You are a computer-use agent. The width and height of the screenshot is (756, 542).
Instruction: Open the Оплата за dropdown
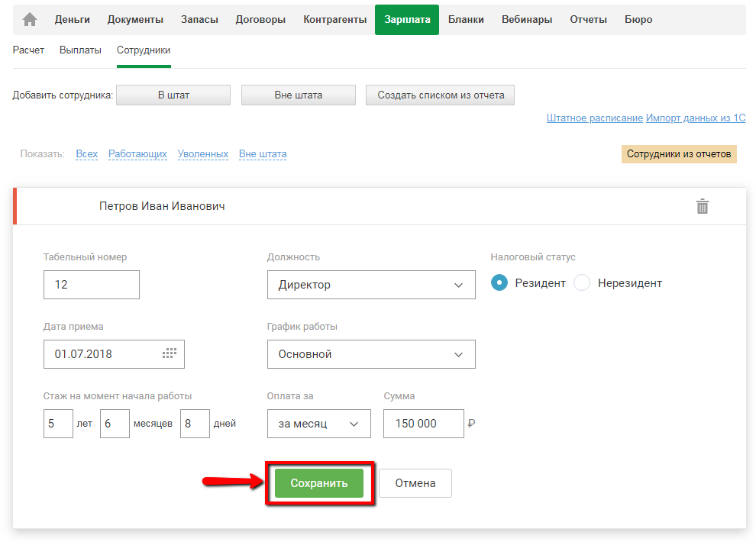[x=318, y=424]
